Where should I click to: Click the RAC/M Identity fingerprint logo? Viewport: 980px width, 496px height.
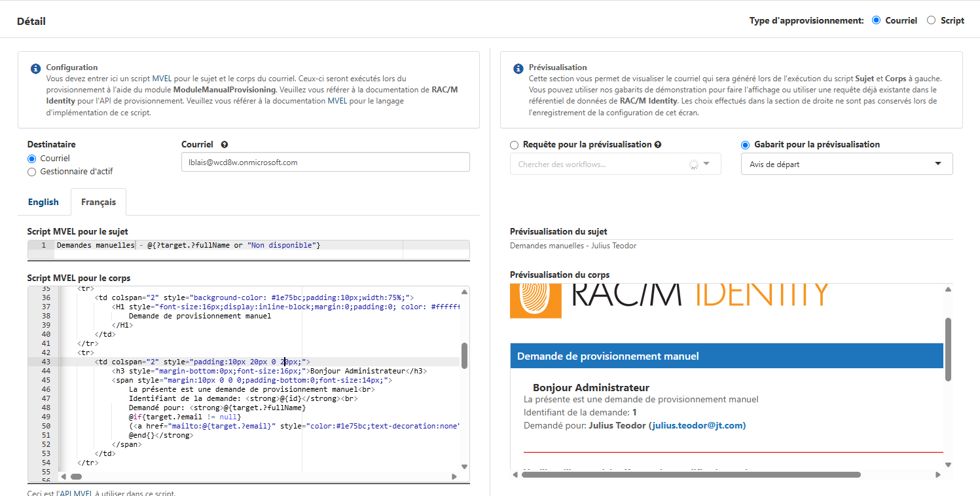[535, 300]
